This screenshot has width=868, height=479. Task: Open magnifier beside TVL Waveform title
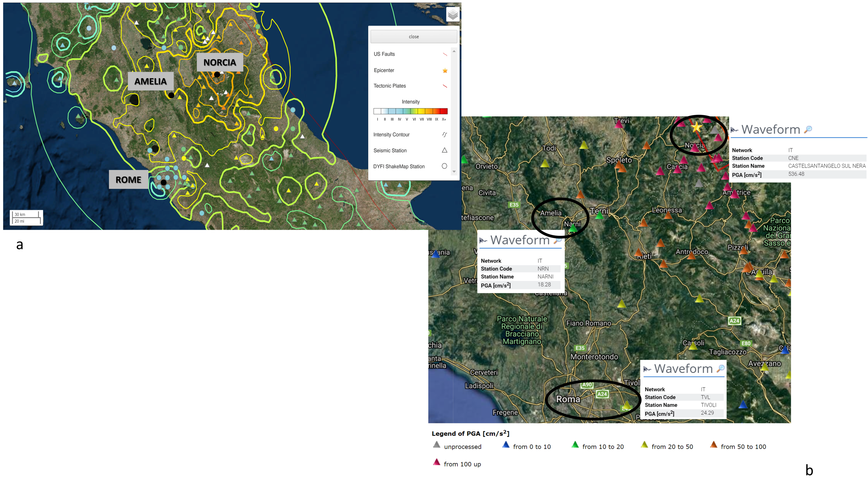click(720, 368)
